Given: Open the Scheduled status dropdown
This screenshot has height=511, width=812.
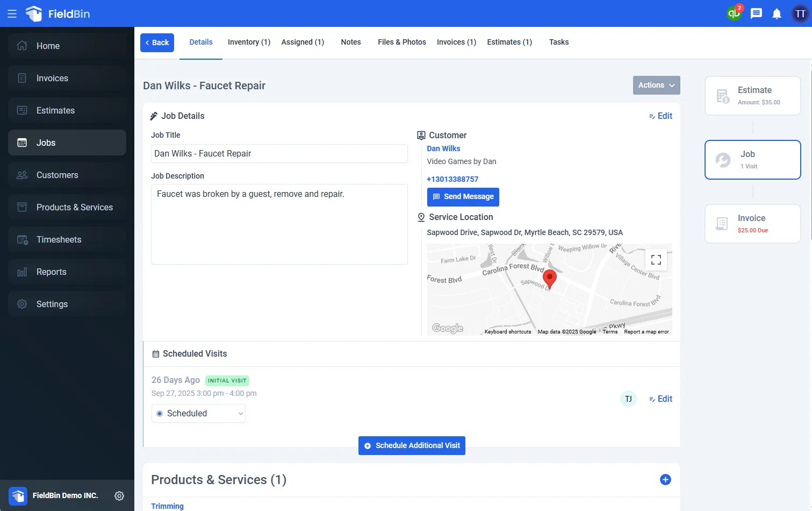Looking at the screenshot, I should [x=198, y=413].
